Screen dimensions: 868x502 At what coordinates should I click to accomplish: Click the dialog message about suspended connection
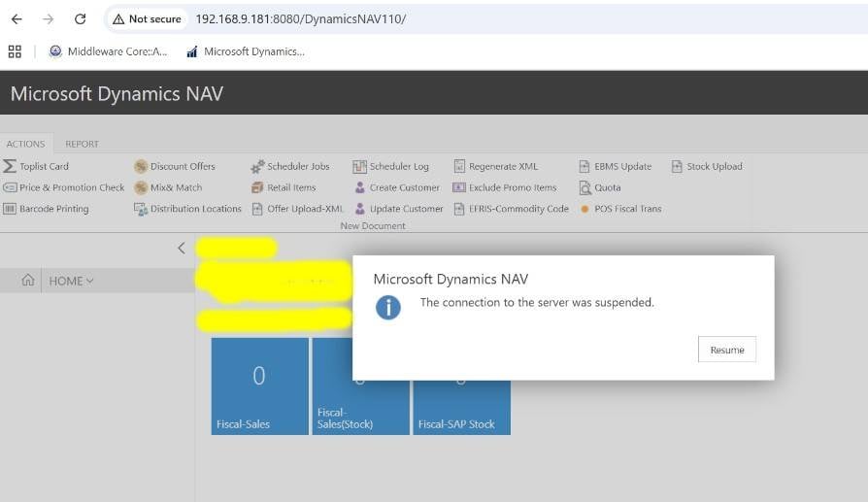[x=537, y=303]
